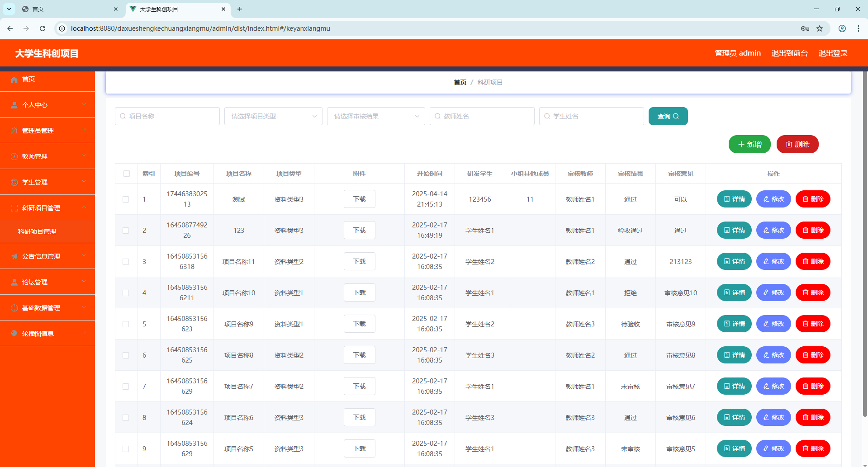868x467 pixels.
Task: Check the row for 项目名称11
Action: point(126,262)
